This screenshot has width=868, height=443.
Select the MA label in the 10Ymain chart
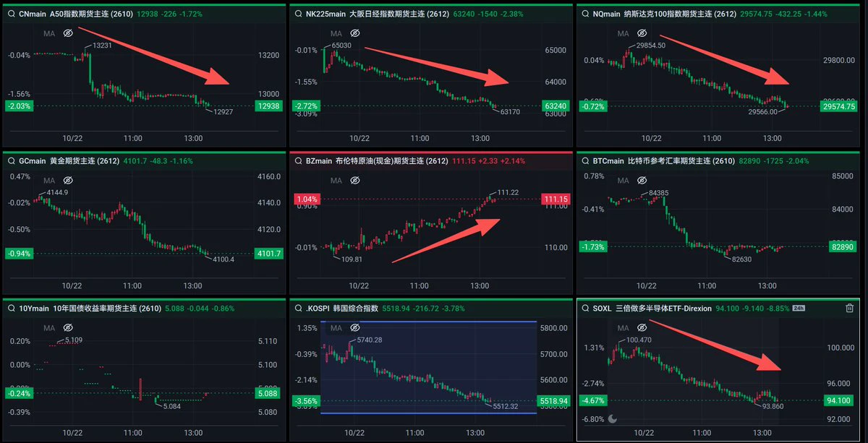click(49, 328)
